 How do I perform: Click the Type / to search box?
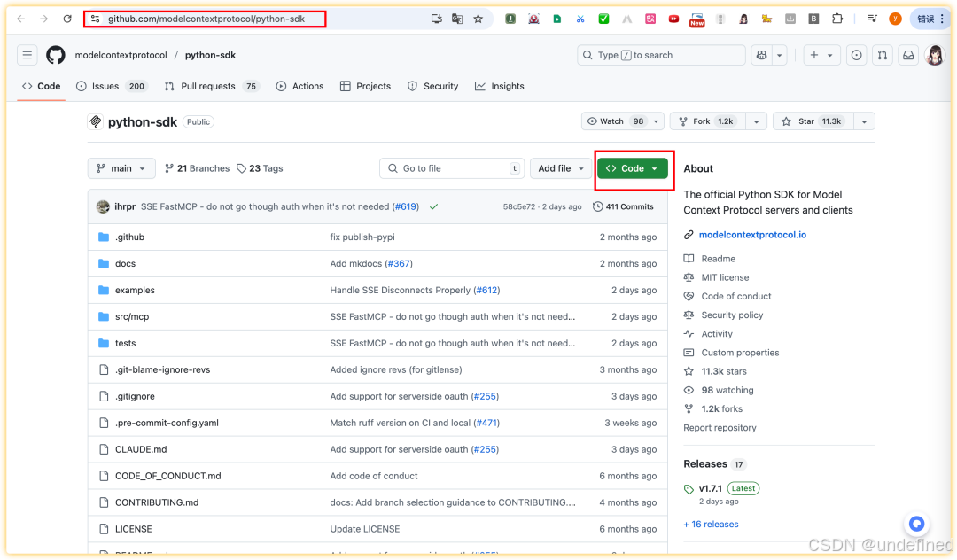click(x=661, y=55)
